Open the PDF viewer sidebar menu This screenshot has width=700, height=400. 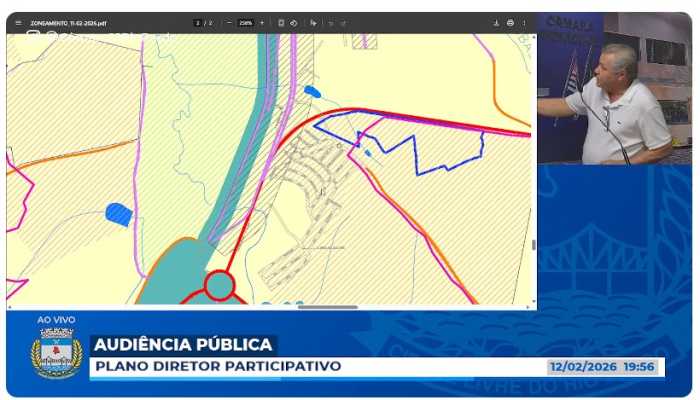click(18, 23)
